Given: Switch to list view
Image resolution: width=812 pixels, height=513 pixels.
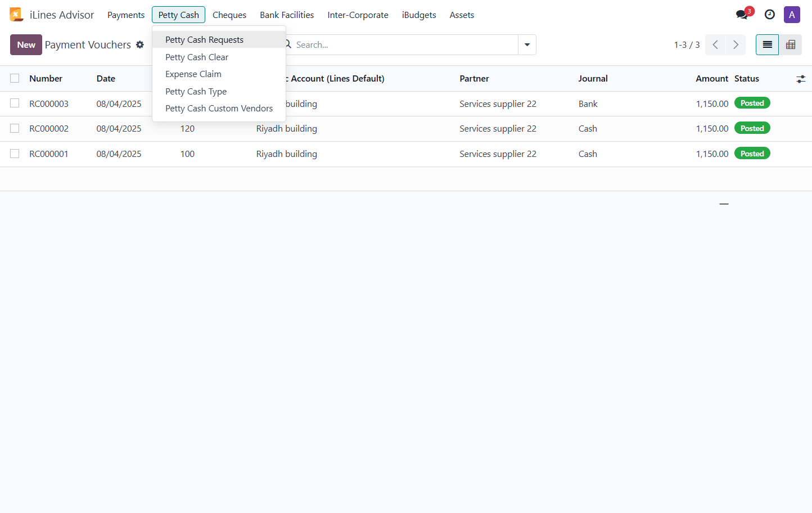Looking at the screenshot, I should point(767,44).
